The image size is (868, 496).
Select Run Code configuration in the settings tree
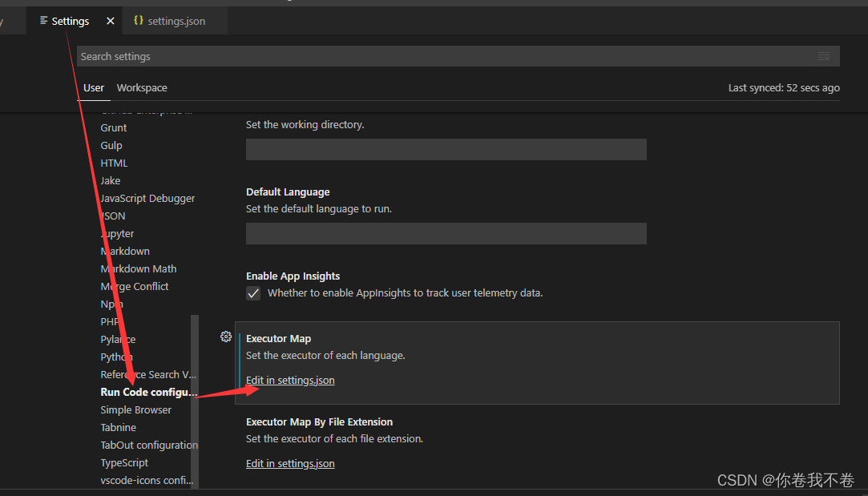(148, 393)
